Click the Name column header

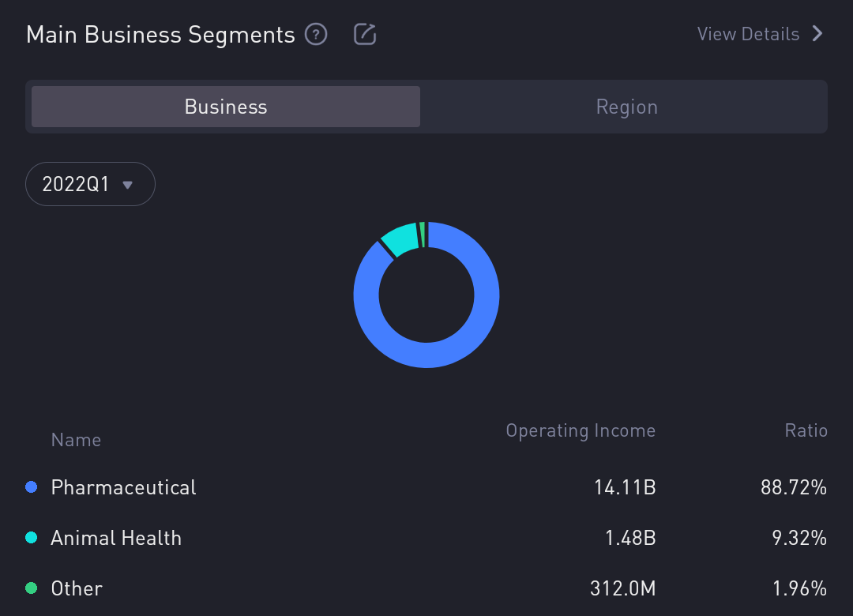[x=76, y=440]
